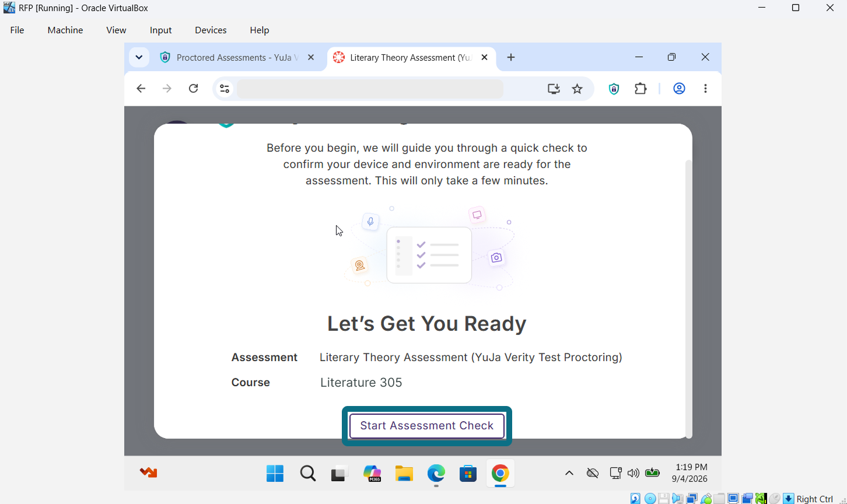Open Microsoft Edge from the taskbar

tap(436, 473)
